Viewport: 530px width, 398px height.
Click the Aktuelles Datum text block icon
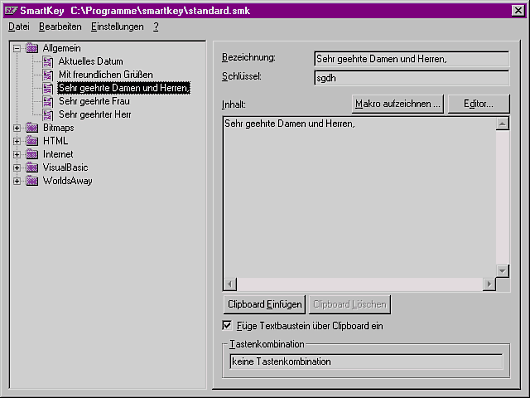[x=48, y=62]
